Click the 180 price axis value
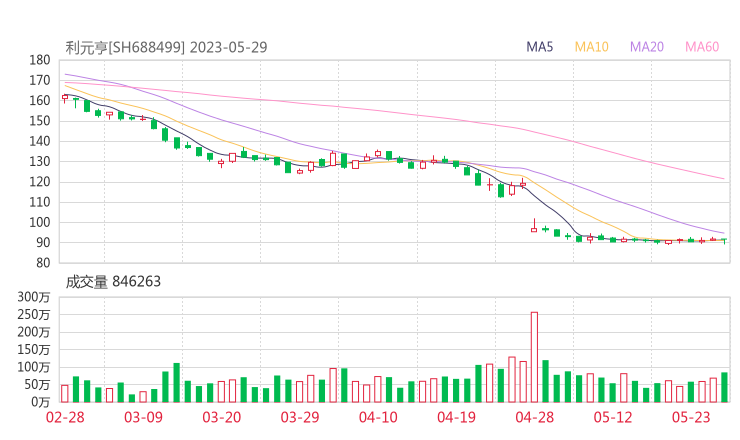Viewport: 740px width, 440px height. [40, 60]
